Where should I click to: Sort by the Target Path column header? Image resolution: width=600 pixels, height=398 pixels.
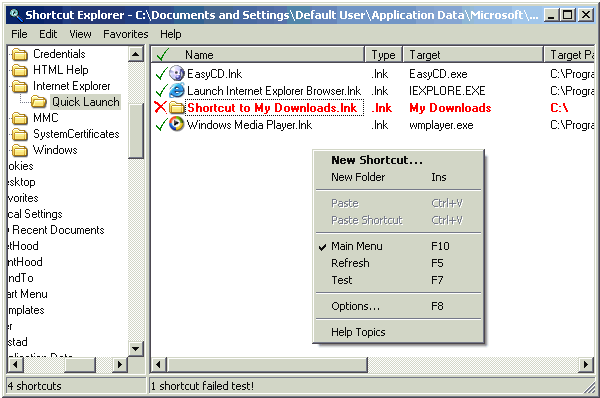click(x=570, y=55)
